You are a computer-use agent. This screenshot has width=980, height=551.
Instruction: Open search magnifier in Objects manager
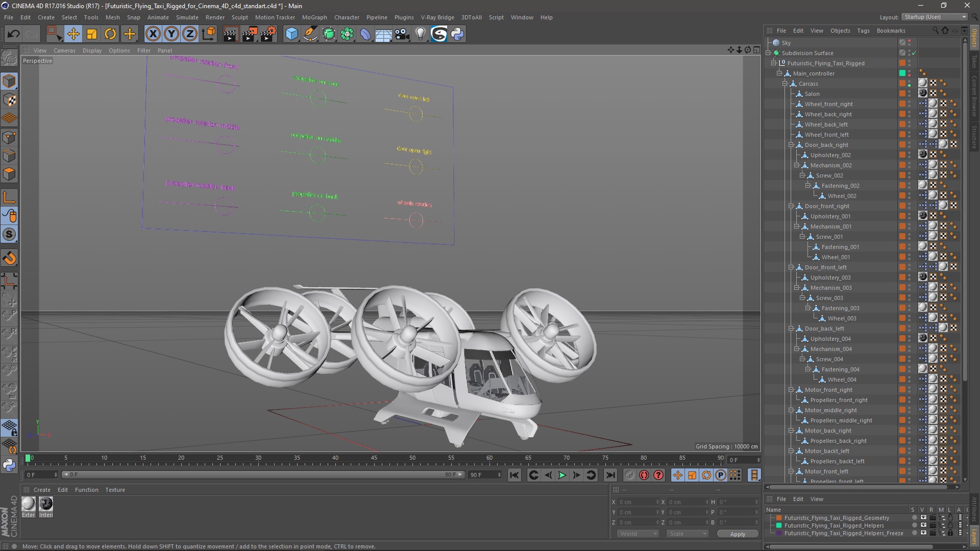[936, 31]
